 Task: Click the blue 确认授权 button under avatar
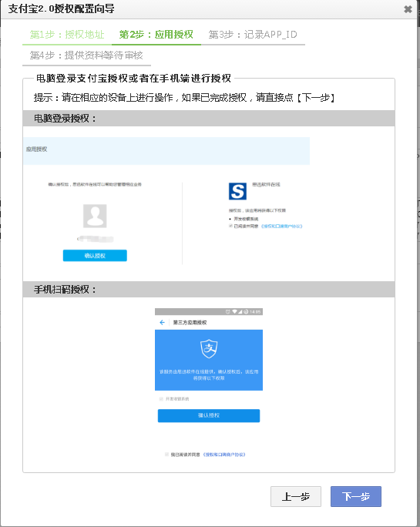pyautogui.click(x=95, y=256)
